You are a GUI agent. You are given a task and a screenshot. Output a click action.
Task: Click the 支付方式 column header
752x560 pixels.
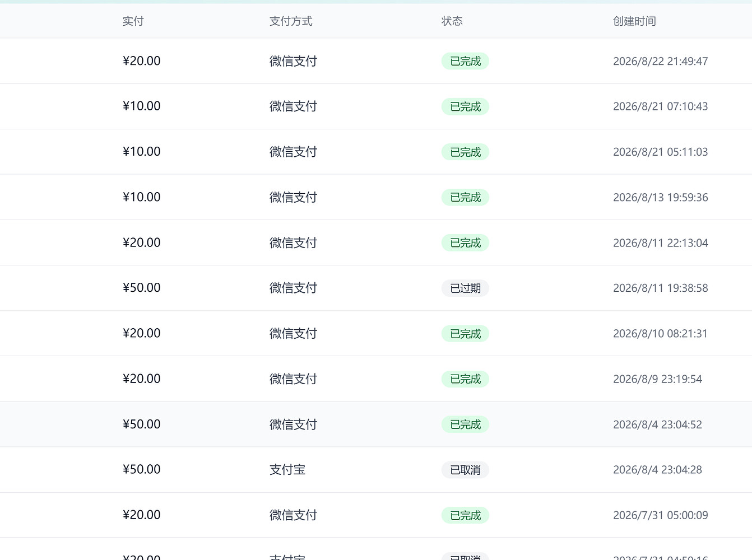tap(291, 21)
